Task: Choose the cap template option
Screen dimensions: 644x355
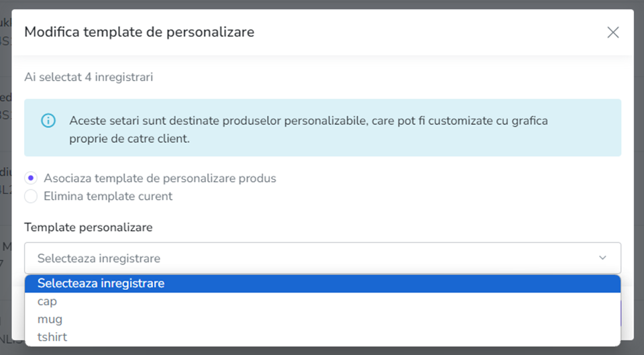Action: click(x=323, y=301)
